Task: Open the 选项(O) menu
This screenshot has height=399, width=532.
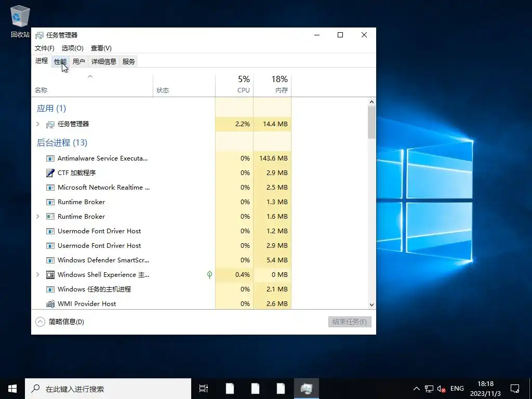Action: point(73,48)
